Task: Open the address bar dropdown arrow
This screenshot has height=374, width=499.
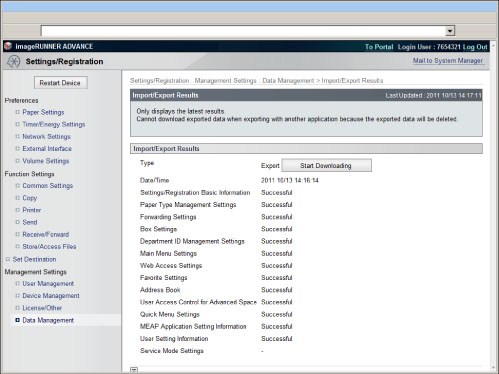Action: [450, 31]
